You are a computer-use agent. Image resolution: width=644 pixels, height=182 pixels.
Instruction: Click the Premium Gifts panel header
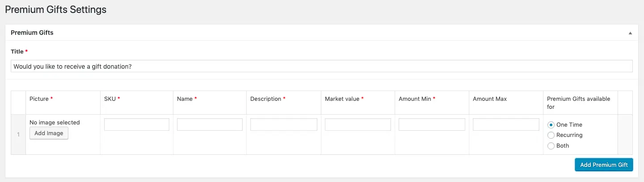click(x=32, y=33)
